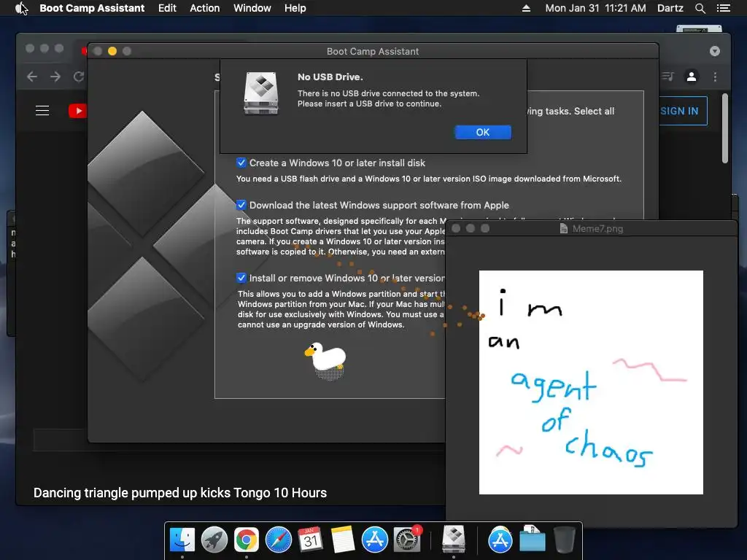Expand Chrome's tab search dropdown arrow

click(x=715, y=51)
